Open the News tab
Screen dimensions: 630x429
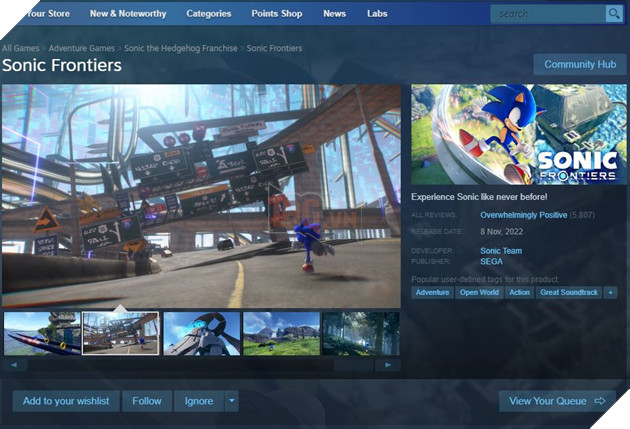[x=334, y=14]
